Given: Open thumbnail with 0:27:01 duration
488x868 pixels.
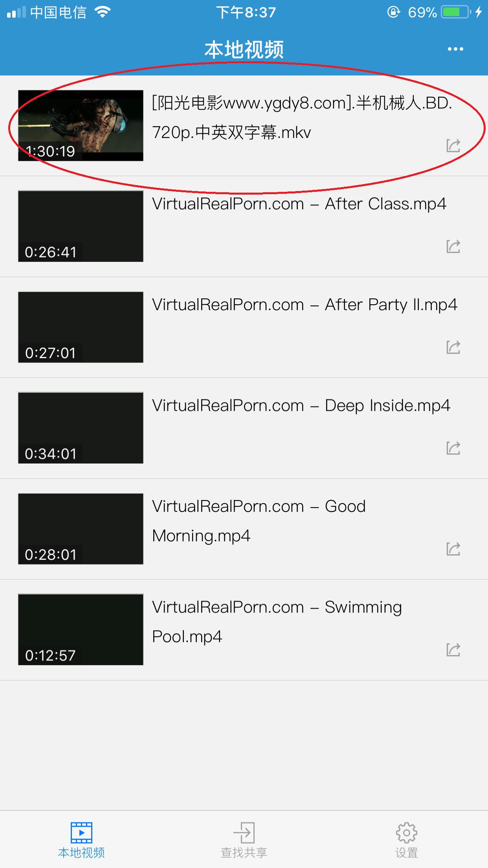Looking at the screenshot, I should [x=81, y=327].
